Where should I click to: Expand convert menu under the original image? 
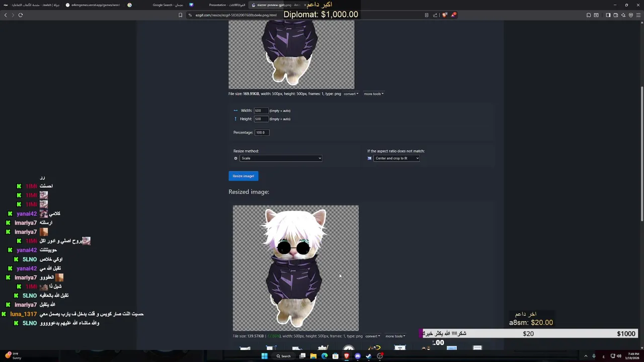click(x=351, y=94)
